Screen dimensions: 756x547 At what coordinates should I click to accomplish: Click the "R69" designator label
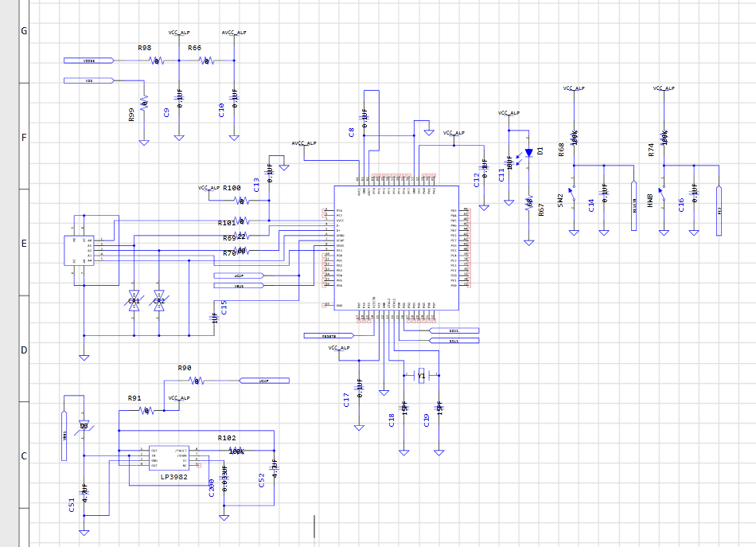(x=229, y=238)
